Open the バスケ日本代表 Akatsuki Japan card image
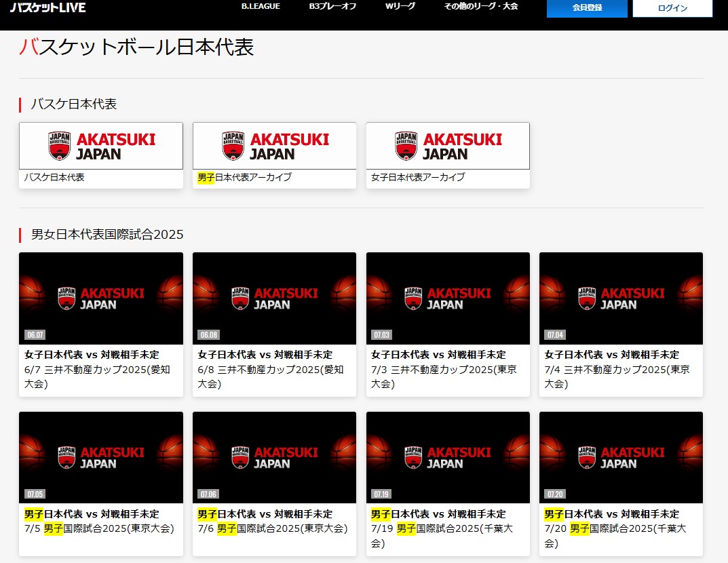Screen dimensions: 728x563 100,146
